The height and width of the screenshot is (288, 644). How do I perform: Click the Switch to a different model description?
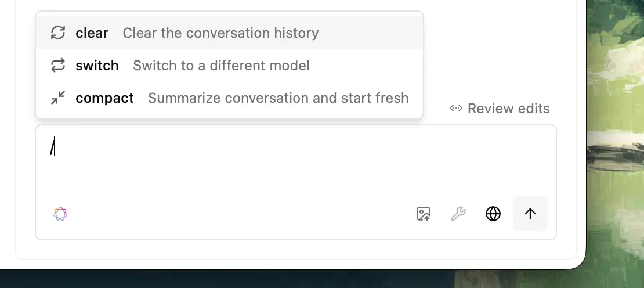(x=222, y=66)
